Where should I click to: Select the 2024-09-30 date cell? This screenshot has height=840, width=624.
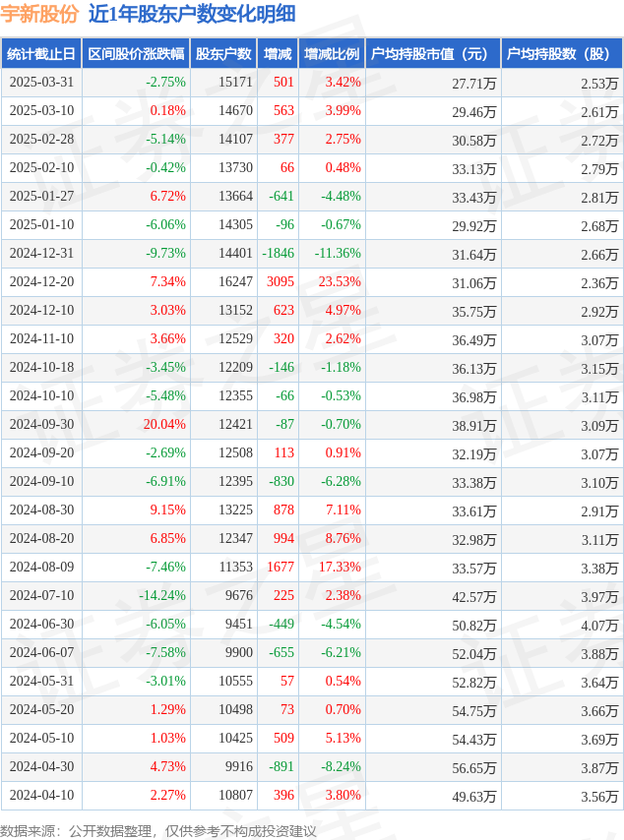coord(41,424)
